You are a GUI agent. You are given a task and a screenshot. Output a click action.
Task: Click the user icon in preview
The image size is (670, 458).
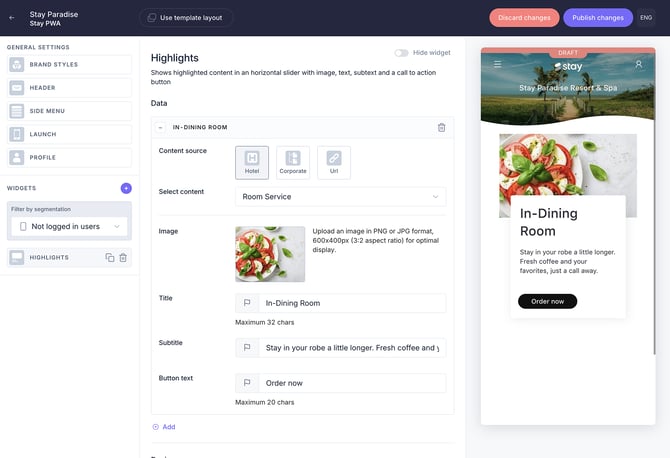pos(638,64)
